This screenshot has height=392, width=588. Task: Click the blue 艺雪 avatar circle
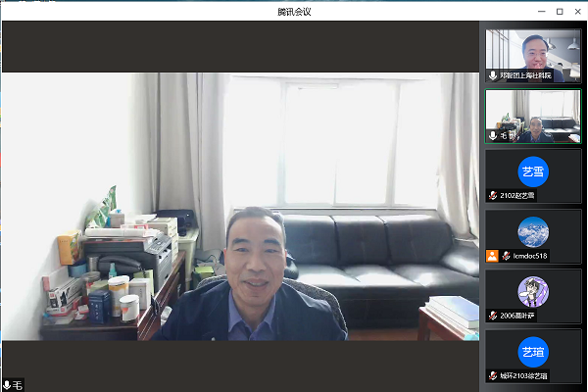(x=533, y=171)
